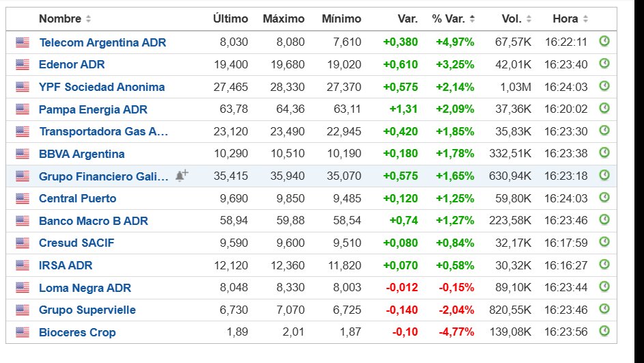The width and height of the screenshot is (644, 363).
Task: Click US flag icon beside YPF Sociedad Anonima
Action: (x=23, y=87)
